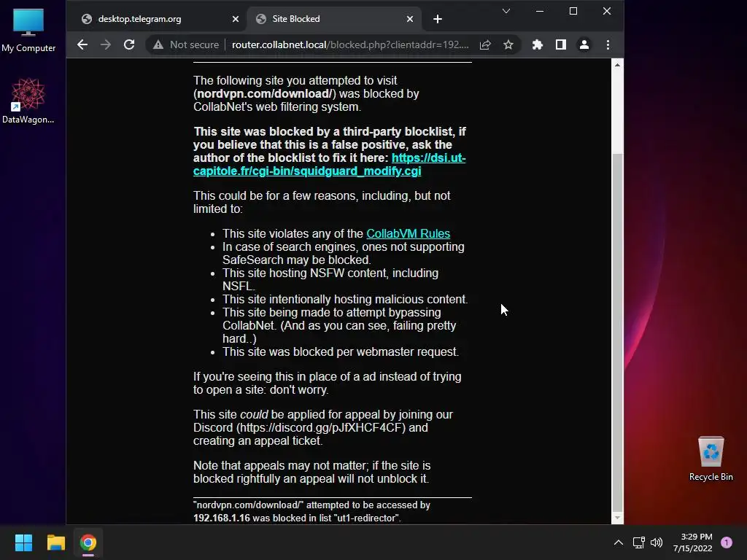This screenshot has width=747, height=560.
Task: Click the vertical scrollbar thumb
Action: pos(617,331)
